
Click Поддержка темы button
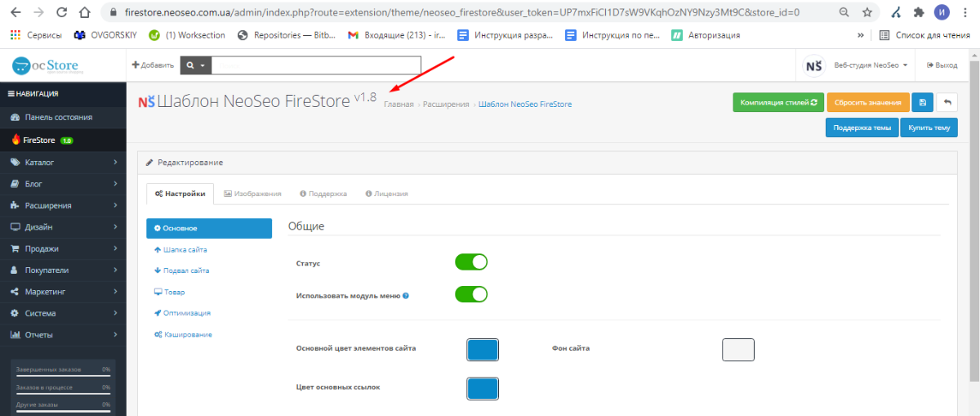(862, 127)
